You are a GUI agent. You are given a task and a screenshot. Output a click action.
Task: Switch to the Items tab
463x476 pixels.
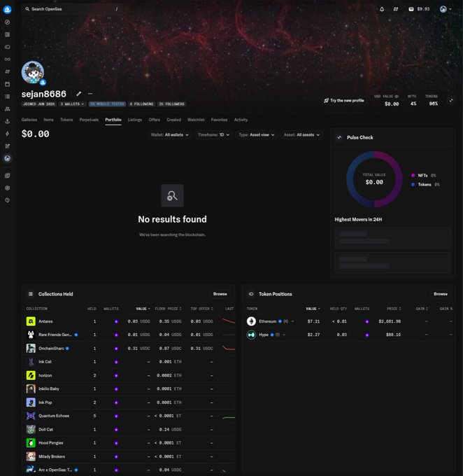pyautogui.click(x=48, y=120)
